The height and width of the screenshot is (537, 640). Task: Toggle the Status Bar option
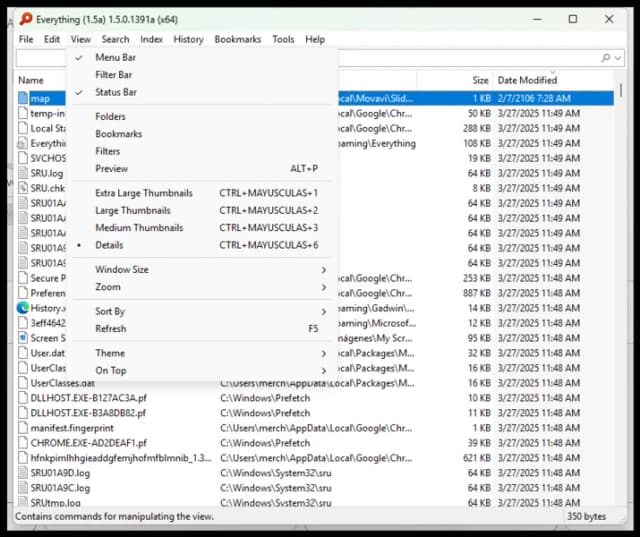pyautogui.click(x=201, y=92)
